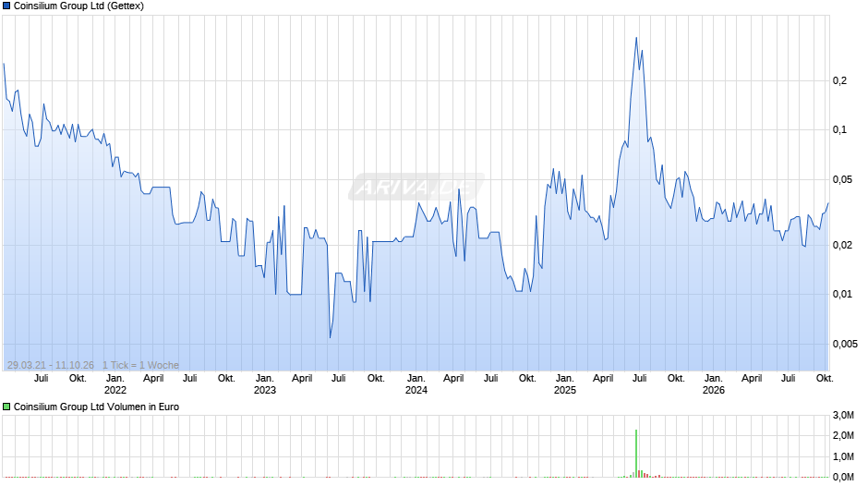Click the '2023' year label on time axis
This screenshot has height=486, width=868.
[265, 390]
